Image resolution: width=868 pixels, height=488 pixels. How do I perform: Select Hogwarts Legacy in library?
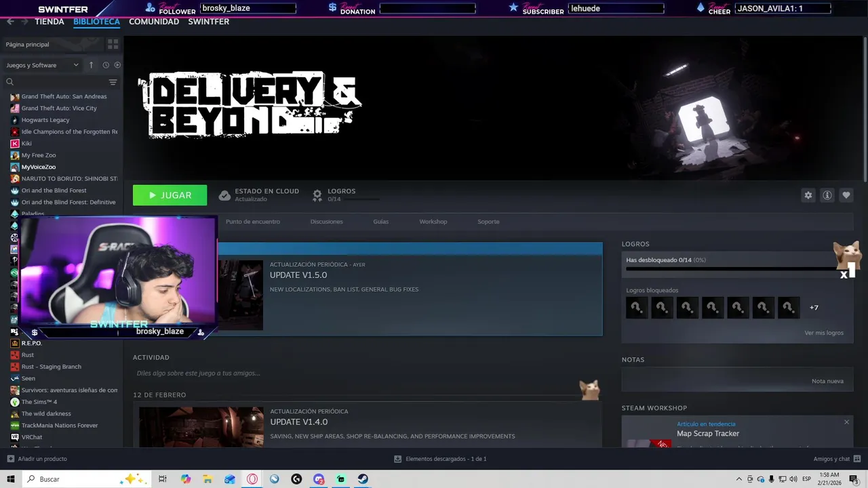(x=45, y=120)
